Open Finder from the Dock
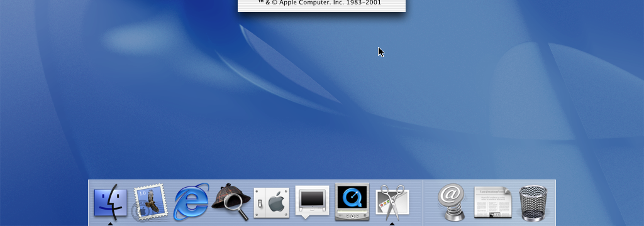The image size is (644, 226). [x=111, y=202]
